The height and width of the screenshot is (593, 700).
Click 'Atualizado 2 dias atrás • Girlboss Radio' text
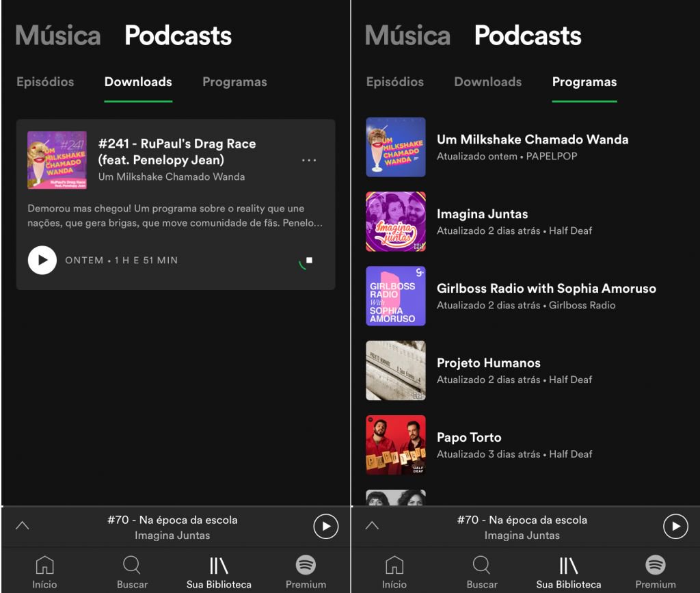tap(526, 306)
